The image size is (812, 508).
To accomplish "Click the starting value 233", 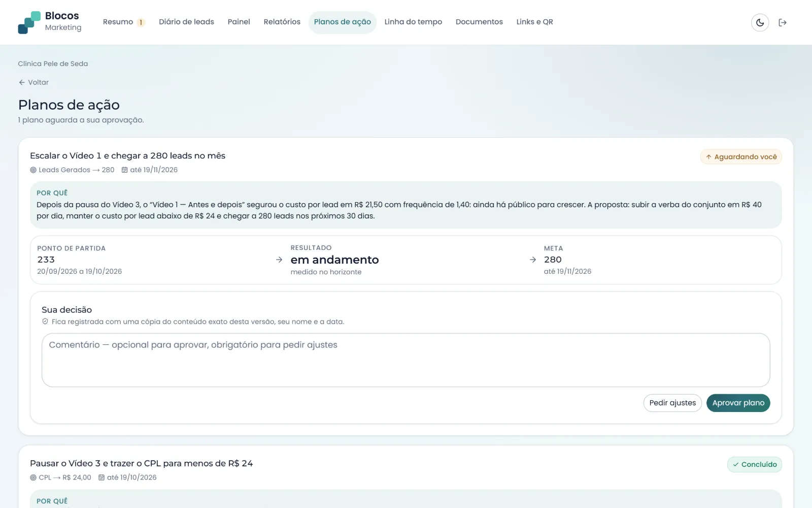I will point(46,260).
